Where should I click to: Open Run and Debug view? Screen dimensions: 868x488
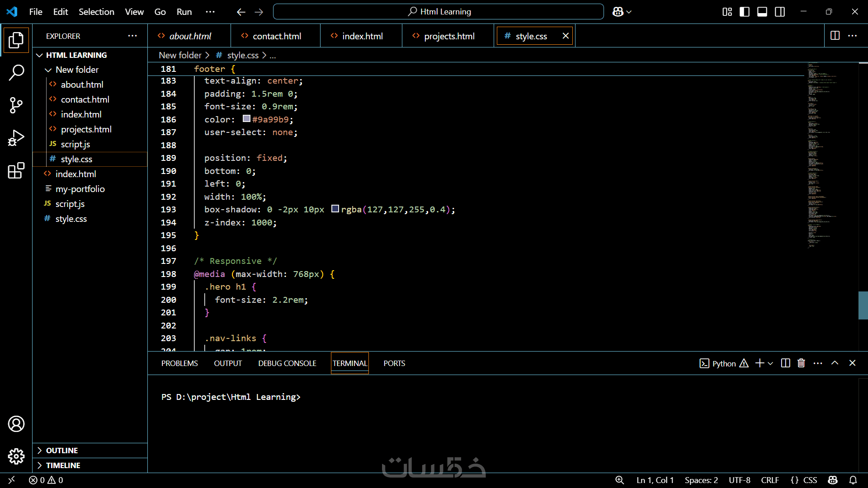(x=16, y=138)
